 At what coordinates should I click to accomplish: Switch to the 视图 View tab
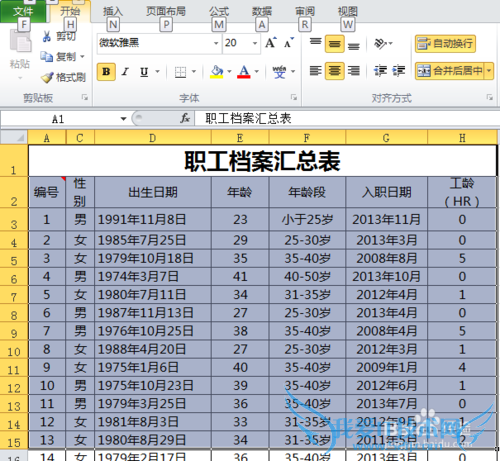(348, 11)
